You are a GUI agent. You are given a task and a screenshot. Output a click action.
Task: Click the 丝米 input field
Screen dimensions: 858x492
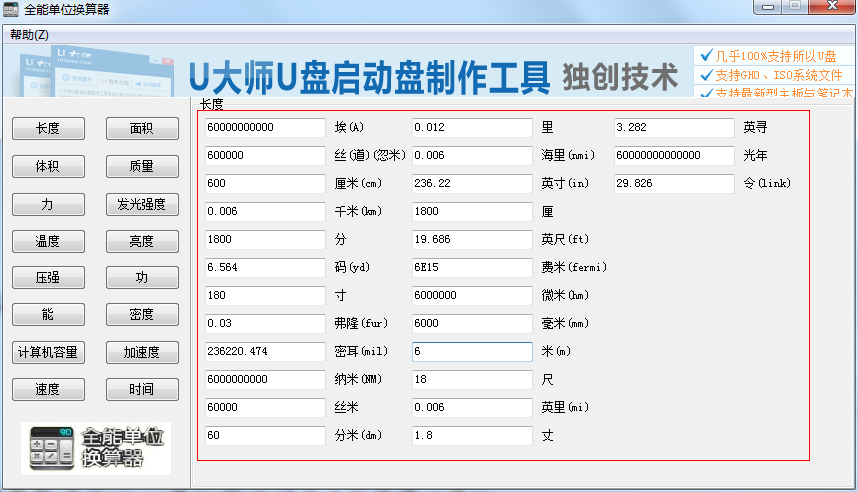(265, 407)
